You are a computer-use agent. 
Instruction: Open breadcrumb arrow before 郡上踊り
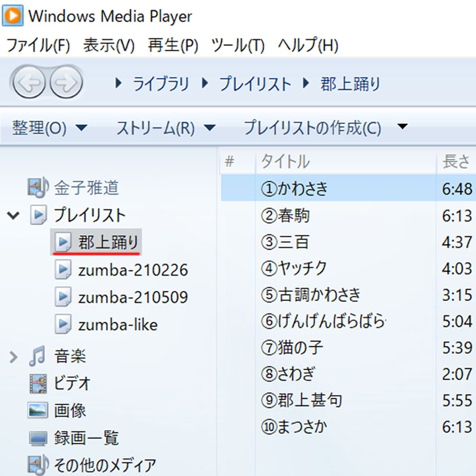(306, 83)
